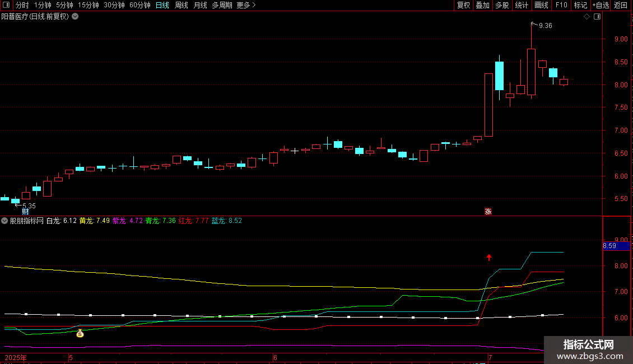Click the 8.59 highlighted axis value
The image size is (633, 364).
(616, 246)
